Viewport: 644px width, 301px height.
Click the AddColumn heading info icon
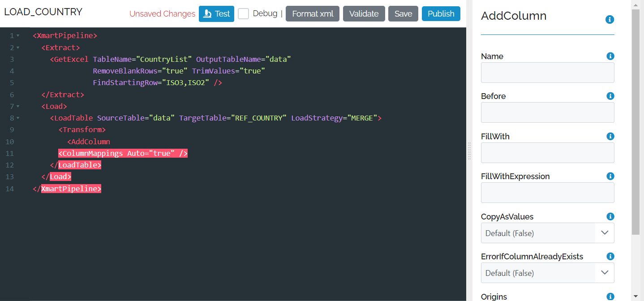point(610,20)
